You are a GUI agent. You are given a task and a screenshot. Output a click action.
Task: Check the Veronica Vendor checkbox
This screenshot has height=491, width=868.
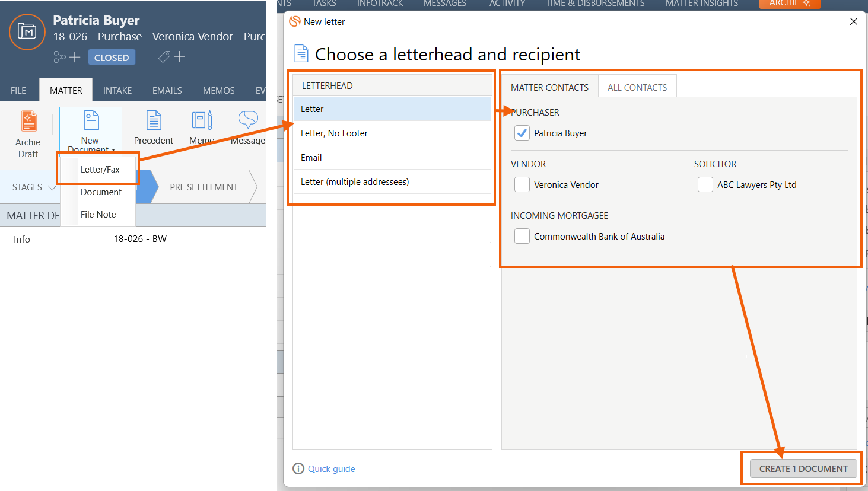click(522, 185)
